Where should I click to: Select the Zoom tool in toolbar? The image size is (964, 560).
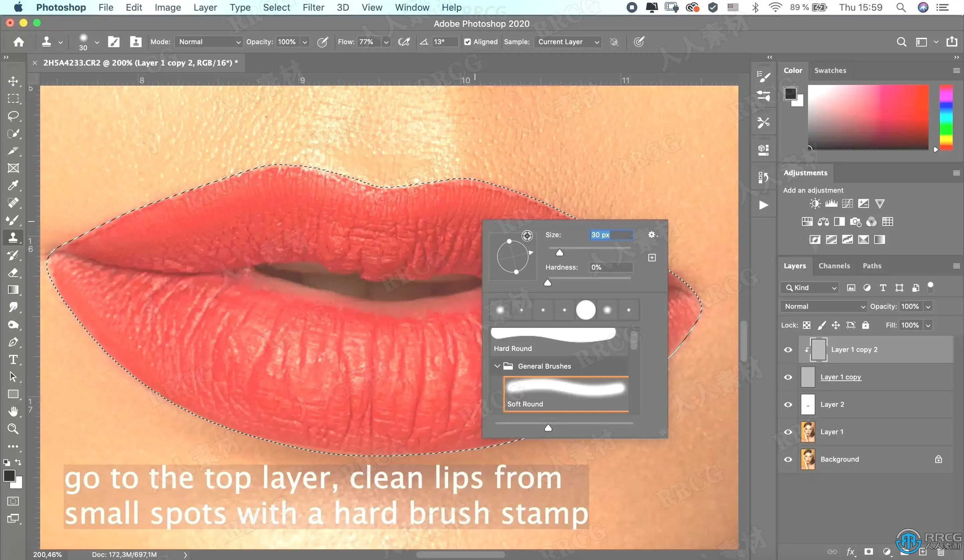pyautogui.click(x=13, y=429)
